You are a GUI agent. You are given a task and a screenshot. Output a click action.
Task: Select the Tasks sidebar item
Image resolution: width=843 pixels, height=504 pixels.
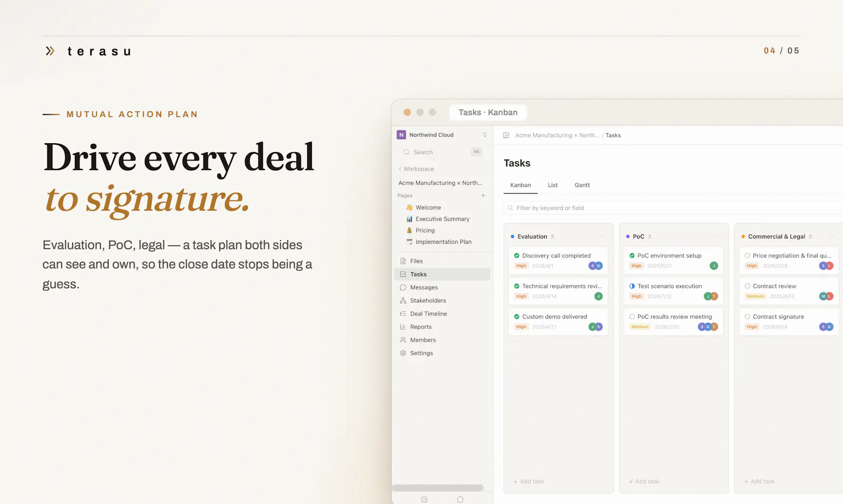442,274
